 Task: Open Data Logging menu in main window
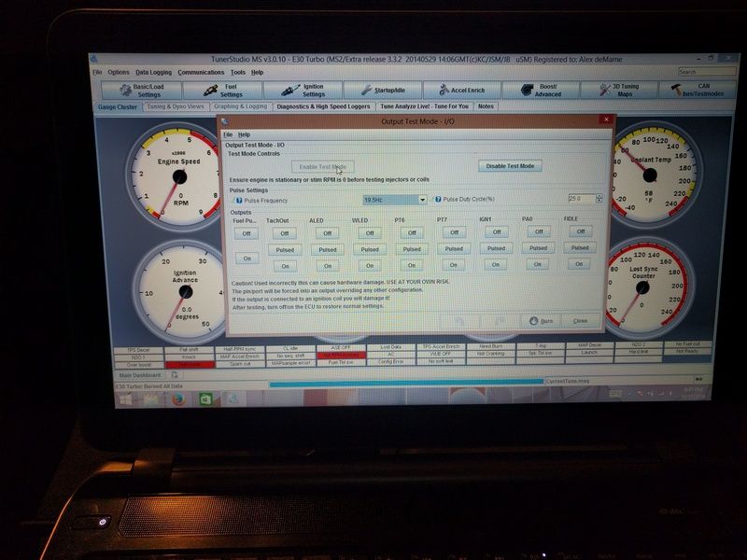pos(153,72)
